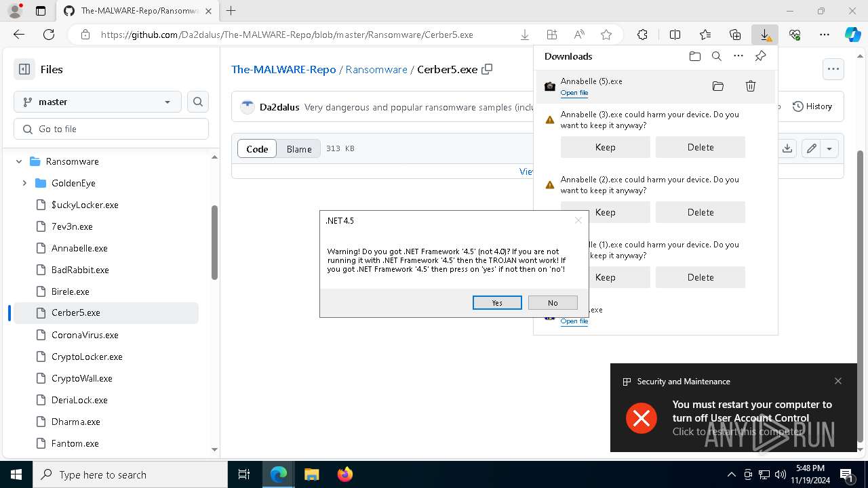
Task: Show Annabelle (5).exe in folder
Action: (x=718, y=86)
